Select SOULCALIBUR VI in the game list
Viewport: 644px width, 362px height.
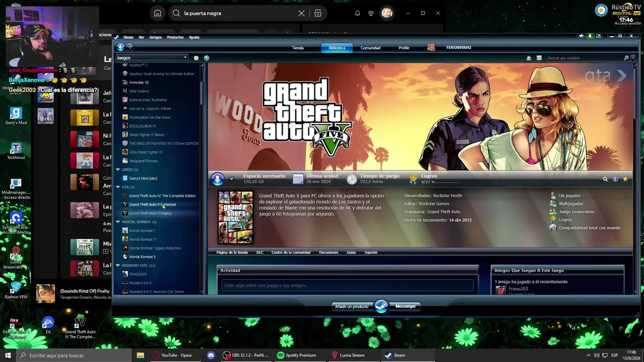[142, 126]
